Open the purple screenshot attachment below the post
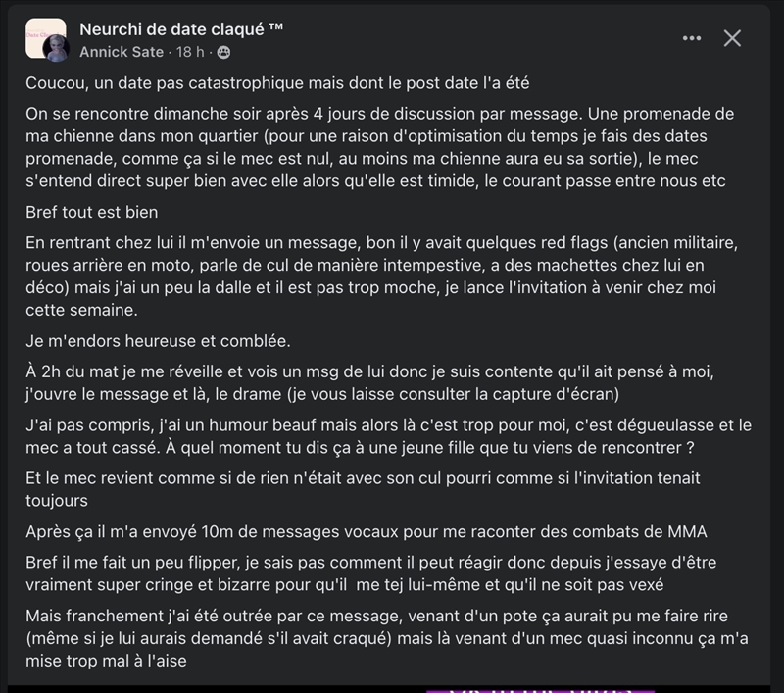The width and height of the screenshot is (784, 693). coord(502,689)
